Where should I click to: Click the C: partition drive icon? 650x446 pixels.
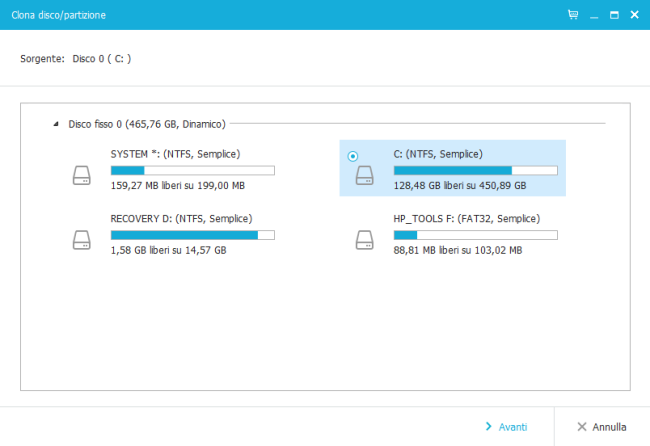click(365, 176)
